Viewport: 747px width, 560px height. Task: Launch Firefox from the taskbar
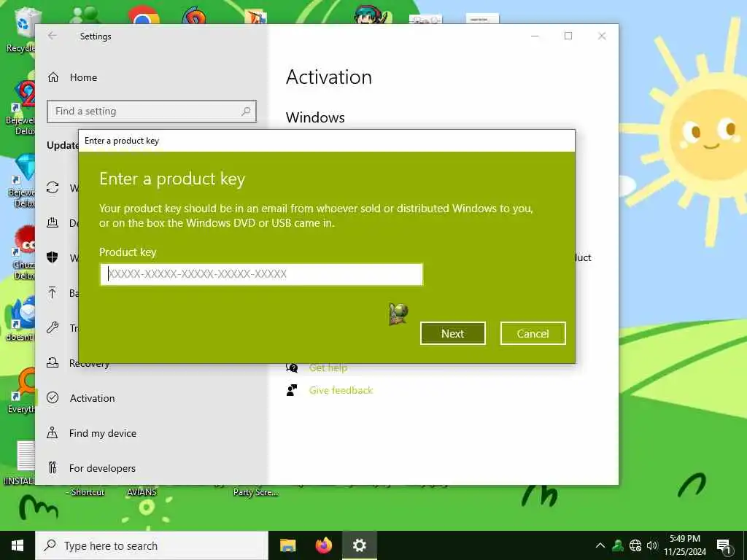click(324, 545)
